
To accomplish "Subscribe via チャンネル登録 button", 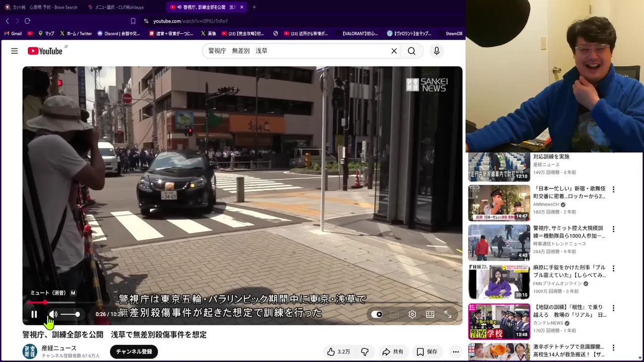I will [x=134, y=351].
